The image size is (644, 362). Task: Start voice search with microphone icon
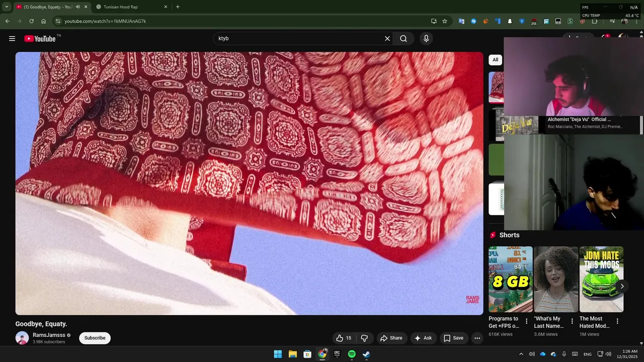(x=426, y=39)
